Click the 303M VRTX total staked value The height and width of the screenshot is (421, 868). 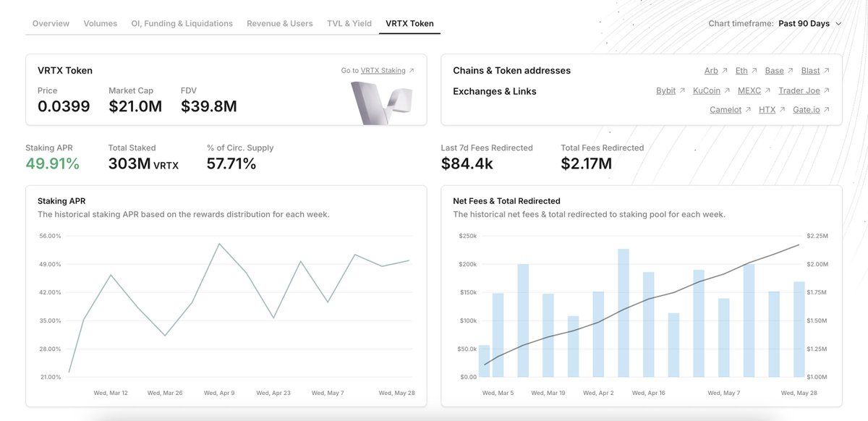point(143,164)
